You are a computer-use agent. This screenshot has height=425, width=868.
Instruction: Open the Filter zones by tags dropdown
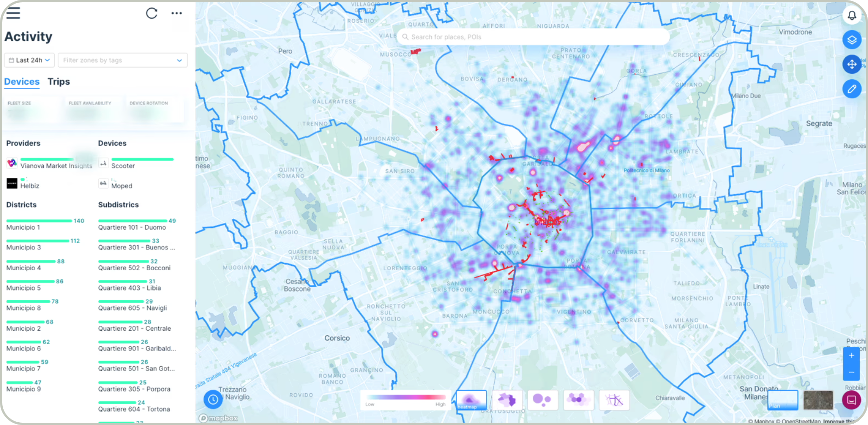[122, 60]
